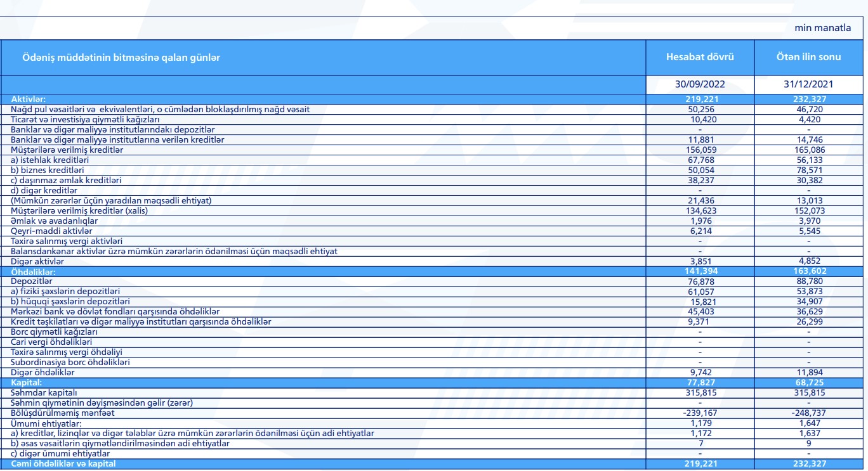Click the value 165,086 for customer loans
The height and width of the screenshot is (471, 868).
click(809, 151)
